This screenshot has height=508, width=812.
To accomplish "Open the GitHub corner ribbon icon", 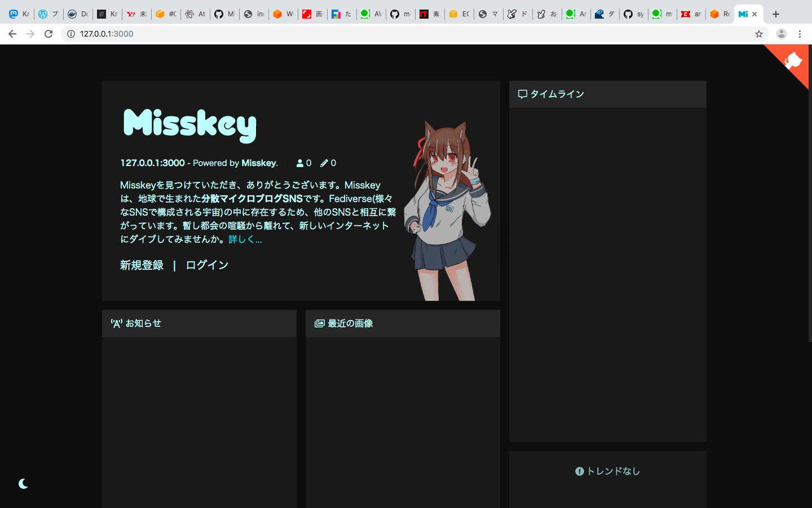I will [793, 60].
